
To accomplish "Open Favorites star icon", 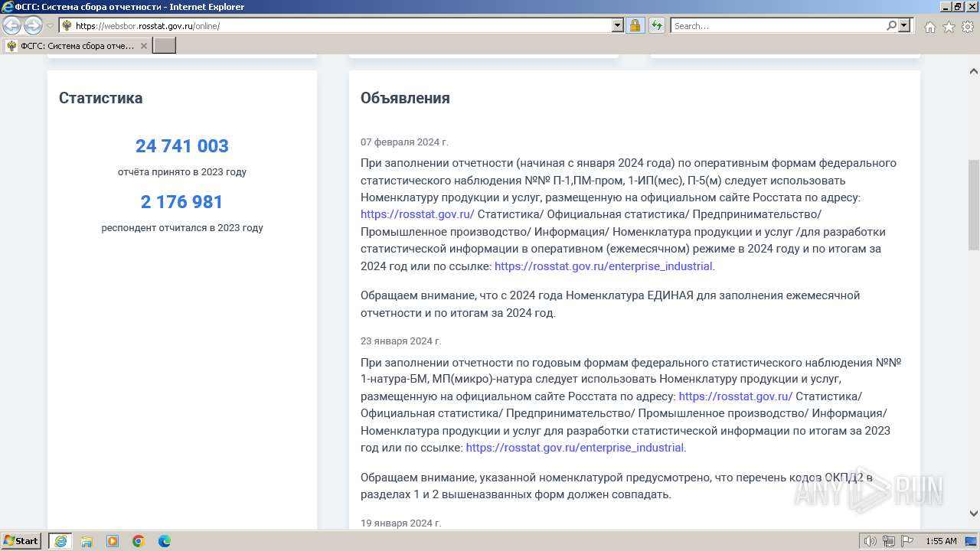I will pyautogui.click(x=949, y=27).
